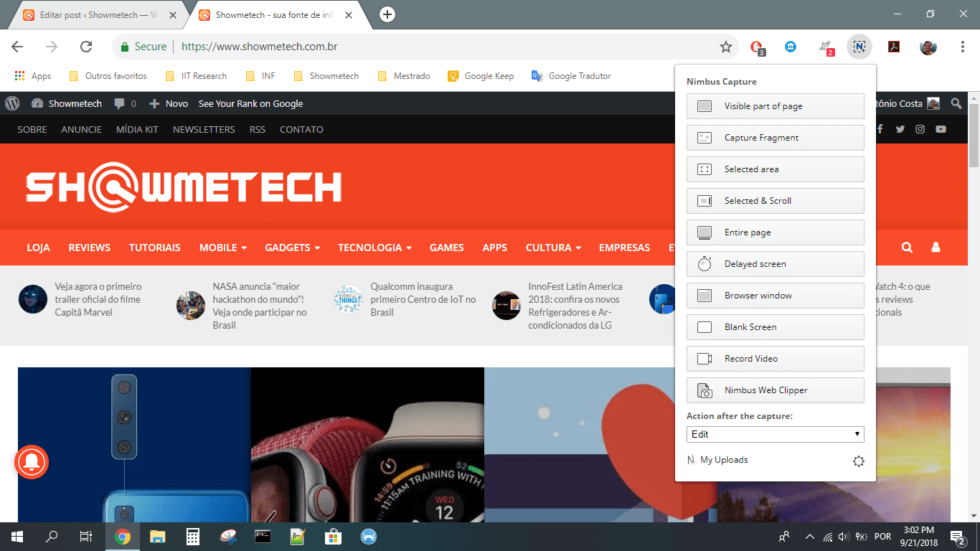The image size is (980, 551).
Task: Open the site's YouTube icon
Action: point(941,129)
